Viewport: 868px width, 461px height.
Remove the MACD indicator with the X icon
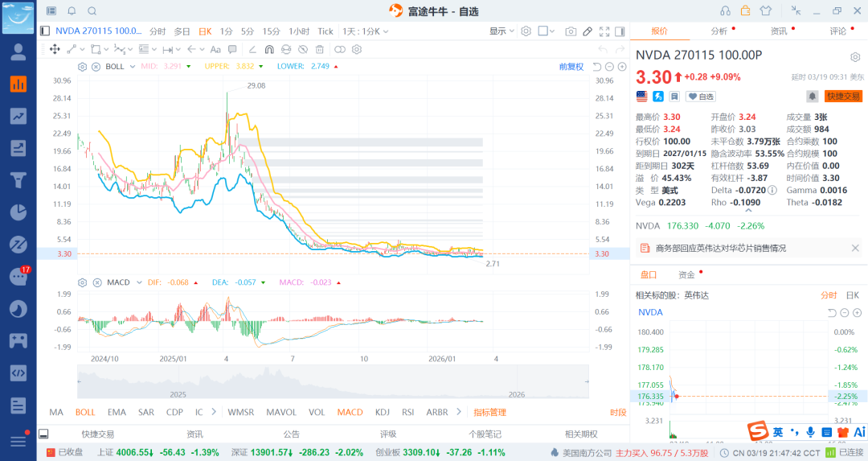[97, 282]
